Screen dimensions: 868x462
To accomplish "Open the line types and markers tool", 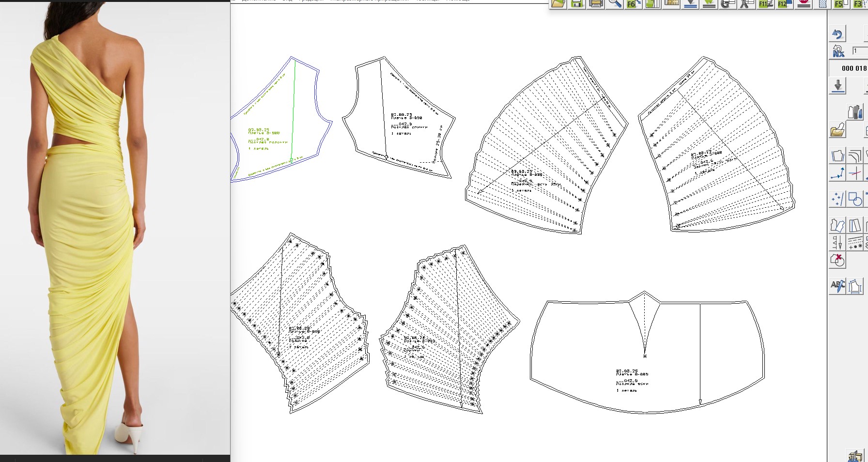I will point(855,243).
